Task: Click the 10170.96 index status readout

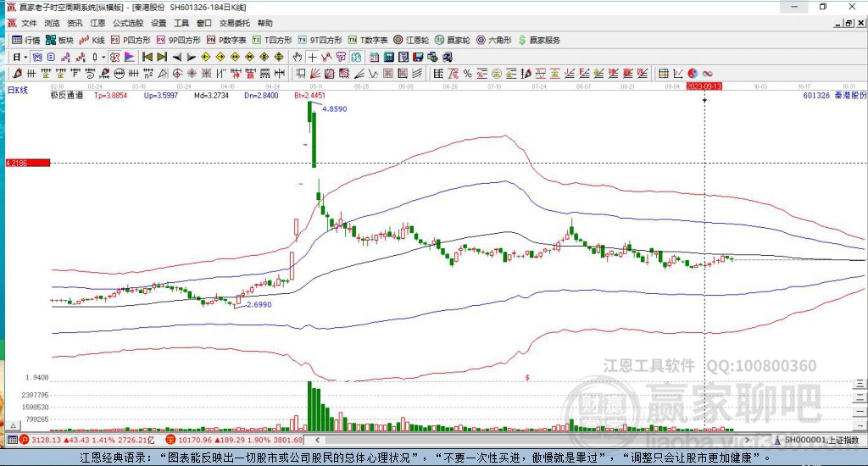Action: point(235,440)
